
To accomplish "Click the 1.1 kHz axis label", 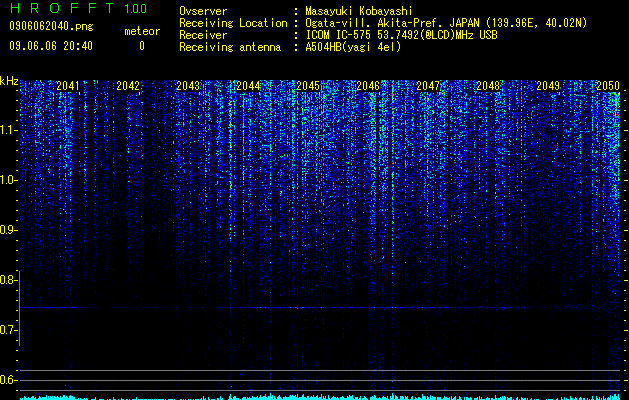I will 8,130.
